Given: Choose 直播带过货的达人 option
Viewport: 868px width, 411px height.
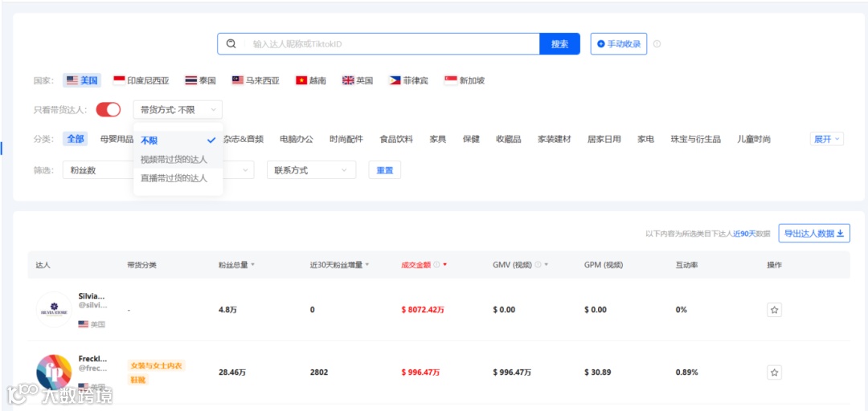Looking at the screenshot, I should click(178, 178).
